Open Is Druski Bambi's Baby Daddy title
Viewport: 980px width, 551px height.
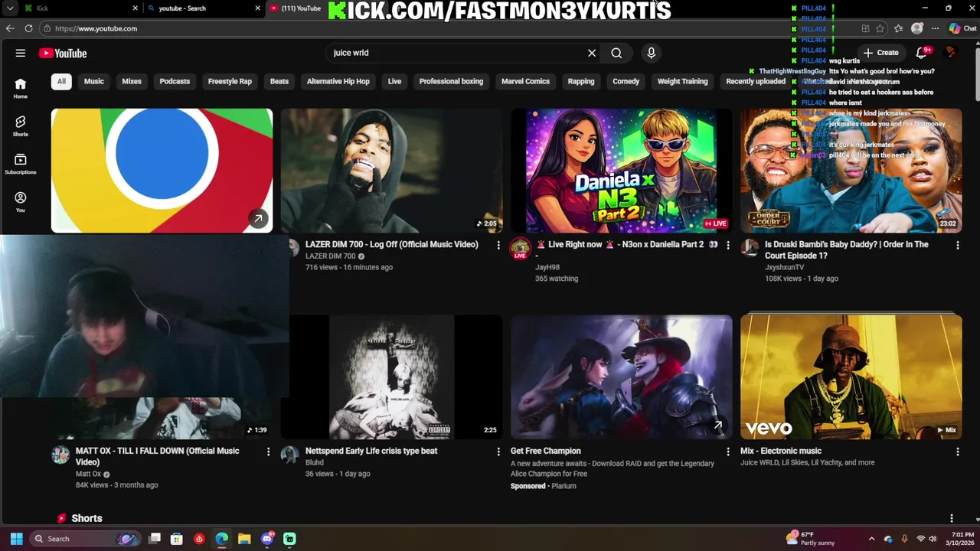pyautogui.click(x=846, y=250)
